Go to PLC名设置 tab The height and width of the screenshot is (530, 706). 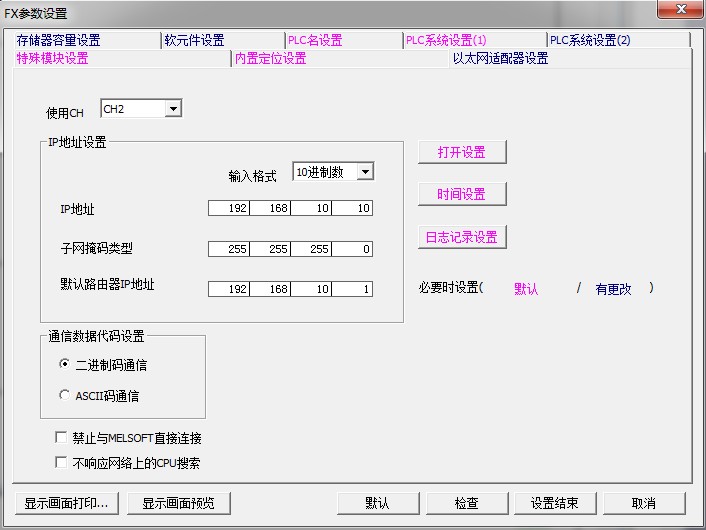click(315, 40)
